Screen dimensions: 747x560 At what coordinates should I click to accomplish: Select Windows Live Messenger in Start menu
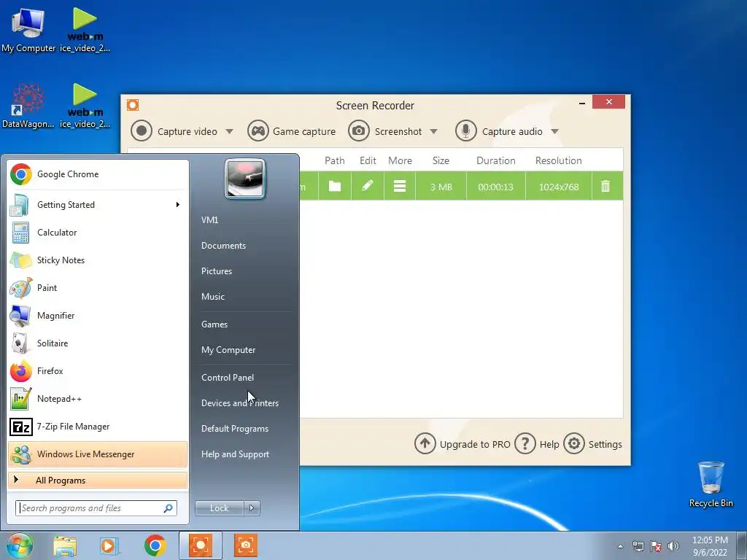coord(98,454)
